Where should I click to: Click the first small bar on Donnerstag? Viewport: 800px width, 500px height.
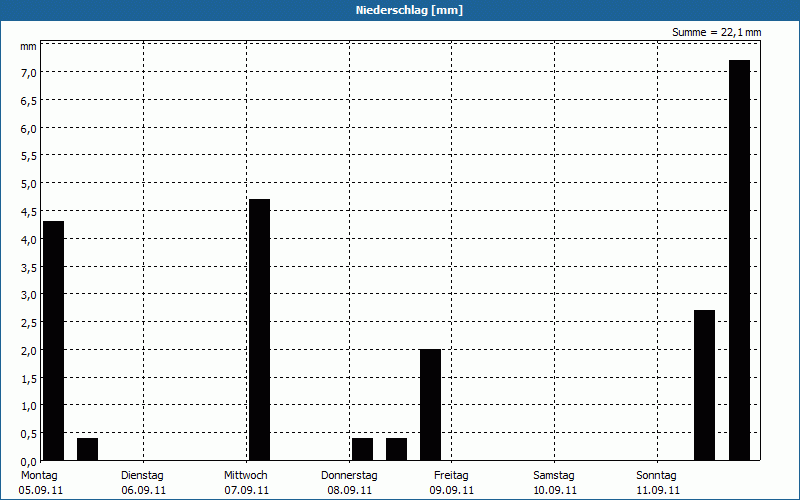pos(362,449)
